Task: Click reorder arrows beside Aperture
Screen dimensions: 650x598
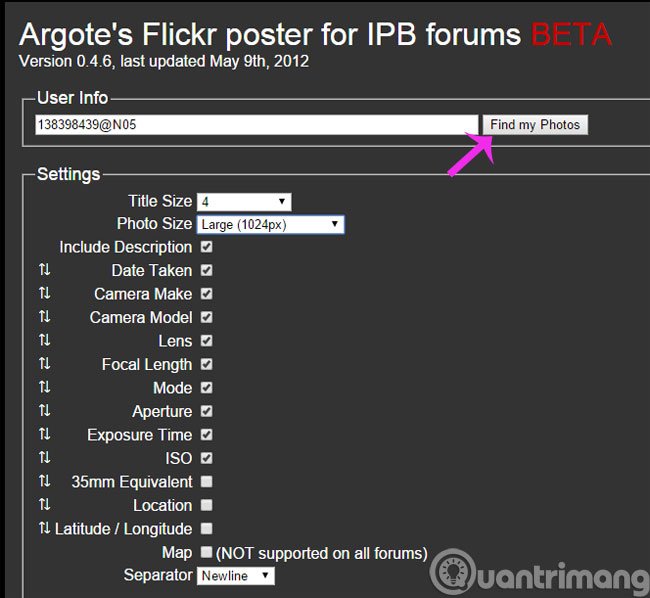Action: click(x=44, y=411)
